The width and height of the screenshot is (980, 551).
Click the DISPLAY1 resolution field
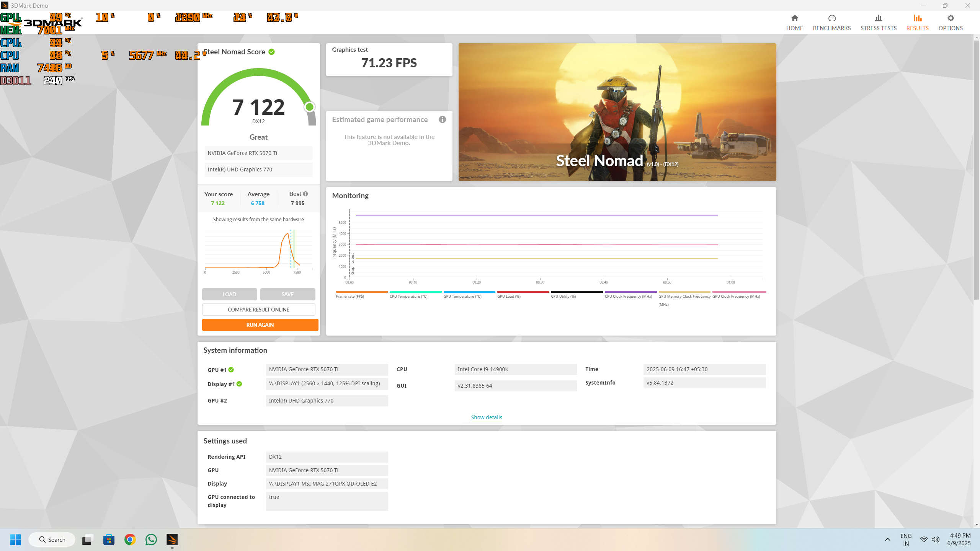pos(327,383)
